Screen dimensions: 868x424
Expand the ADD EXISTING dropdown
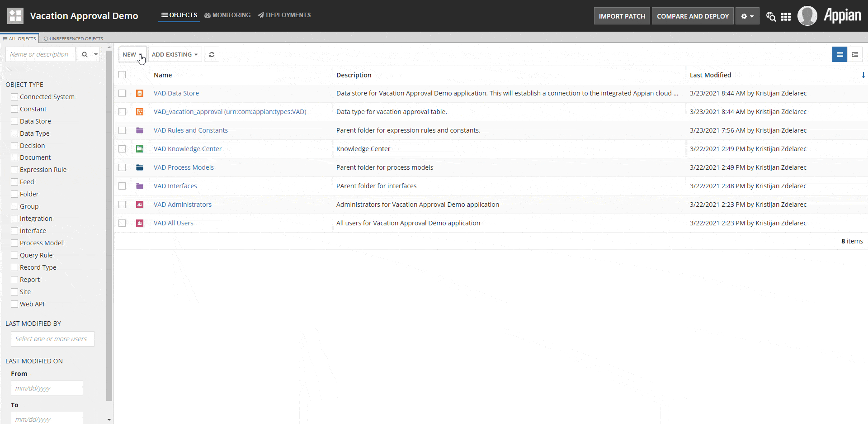[x=175, y=54]
